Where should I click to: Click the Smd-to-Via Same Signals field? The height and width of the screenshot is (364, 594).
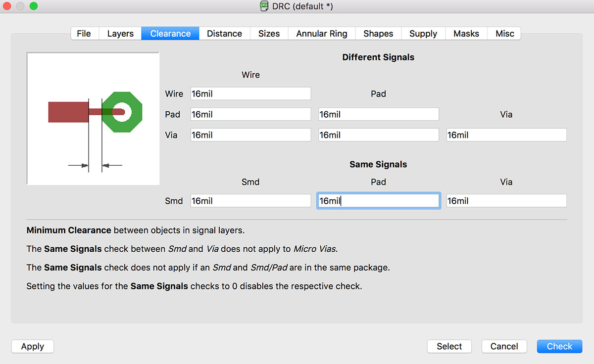click(506, 200)
